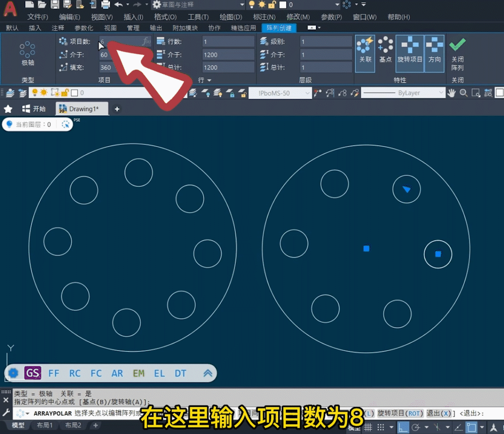Click the Plot (printer) icon

(105, 4)
